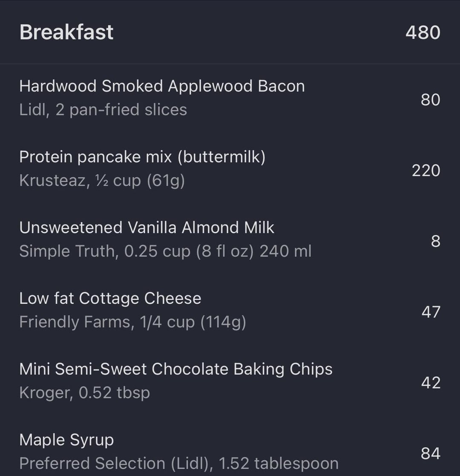Select Preferred Selection (Lidl) 1.52 tablespoon text

click(x=179, y=464)
